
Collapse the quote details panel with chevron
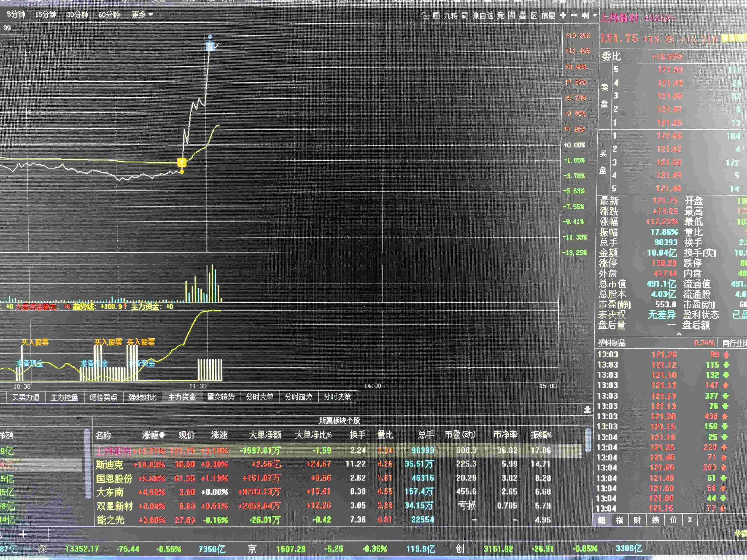click(x=679, y=334)
